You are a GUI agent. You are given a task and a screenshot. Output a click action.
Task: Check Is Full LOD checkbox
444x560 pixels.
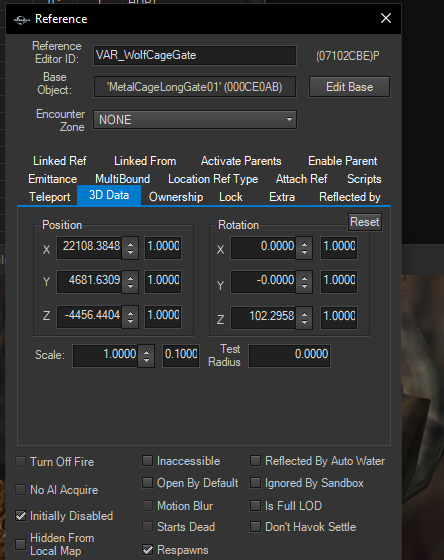click(255, 506)
